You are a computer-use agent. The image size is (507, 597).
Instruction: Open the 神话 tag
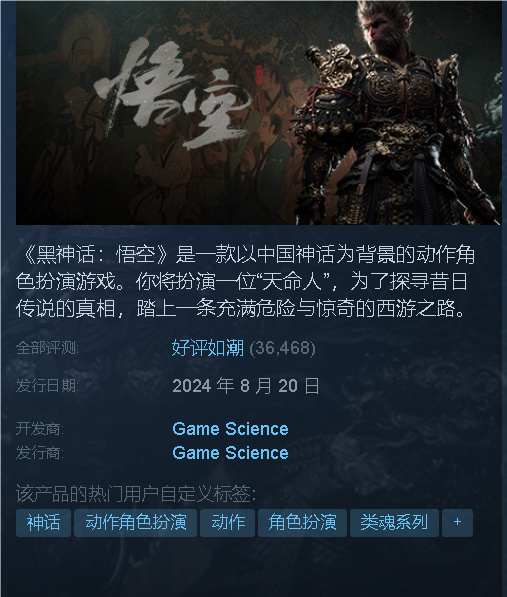43,522
